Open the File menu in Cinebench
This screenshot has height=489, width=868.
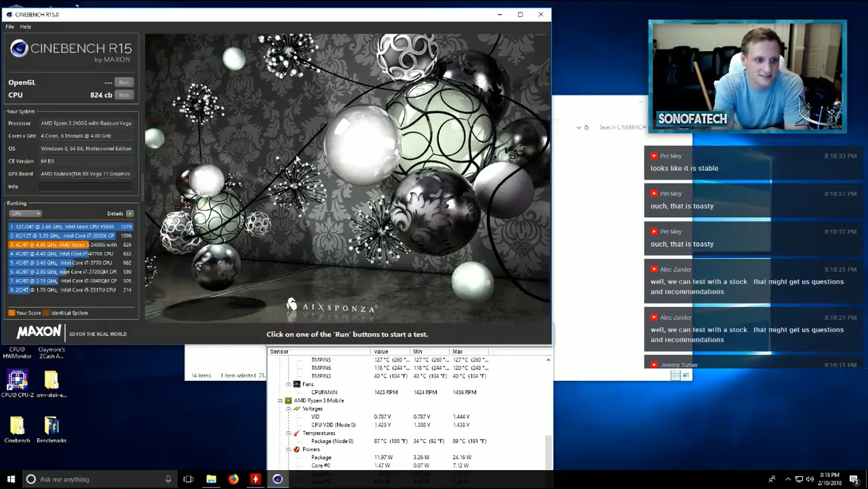9,27
